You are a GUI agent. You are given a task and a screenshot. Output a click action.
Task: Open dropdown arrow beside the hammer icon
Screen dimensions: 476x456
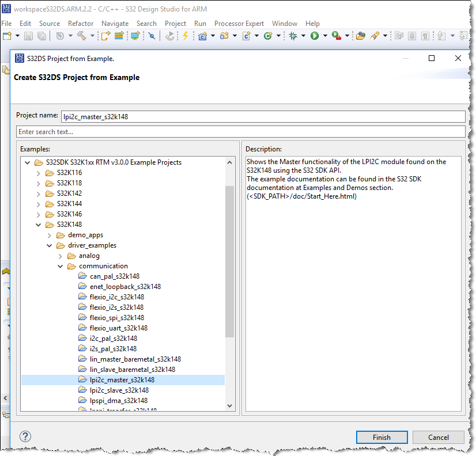tap(92, 36)
